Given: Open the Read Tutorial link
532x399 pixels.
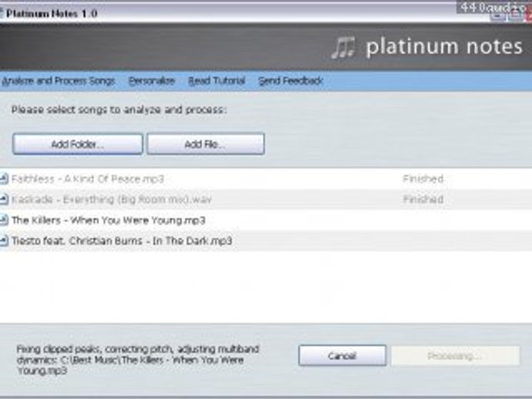Looking at the screenshot, I should (x=217, y=81).
